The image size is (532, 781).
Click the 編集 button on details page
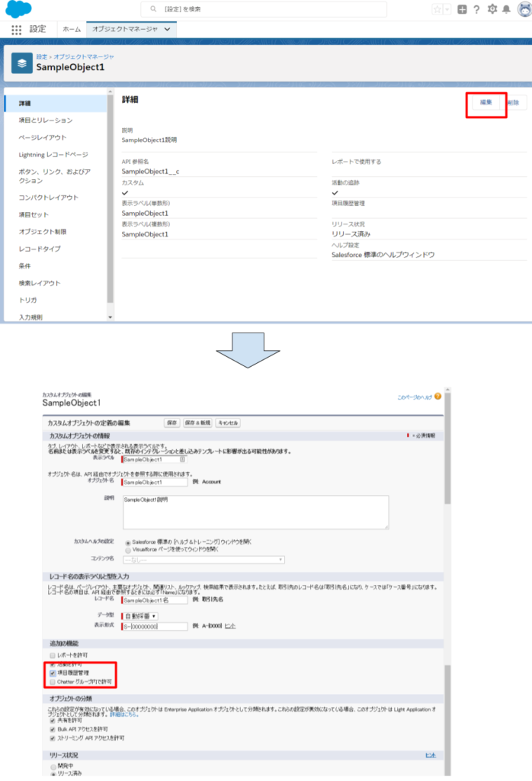click(x=486, y=103)
